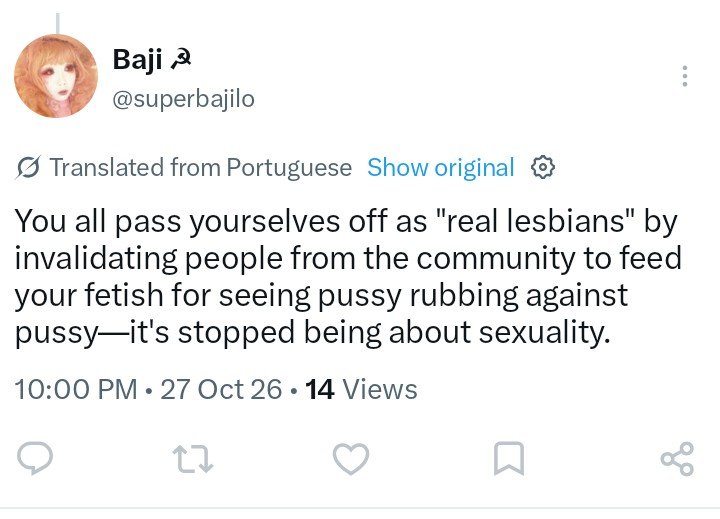Click the Translated from Portuguese label

[x=201, y=168]
